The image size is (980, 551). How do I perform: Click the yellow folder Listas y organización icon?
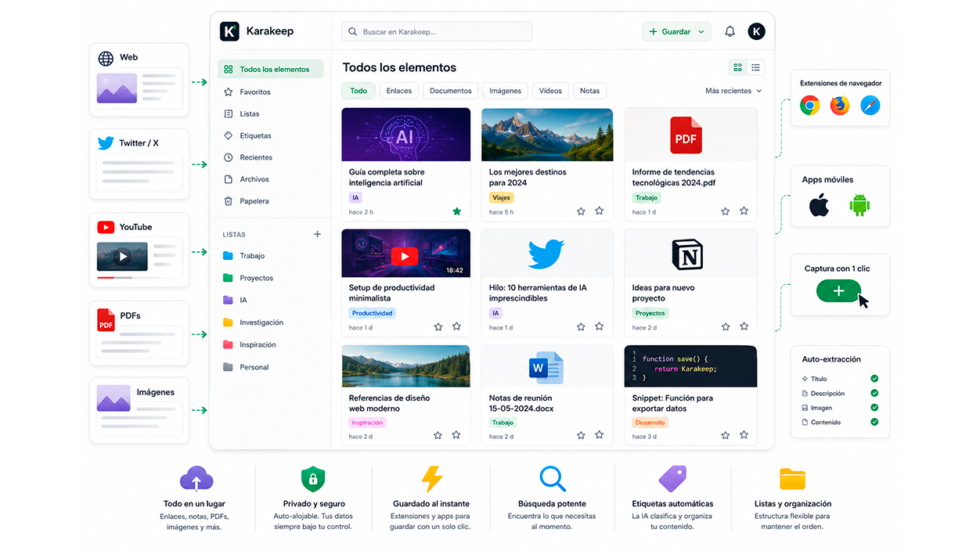pos(792,478)
